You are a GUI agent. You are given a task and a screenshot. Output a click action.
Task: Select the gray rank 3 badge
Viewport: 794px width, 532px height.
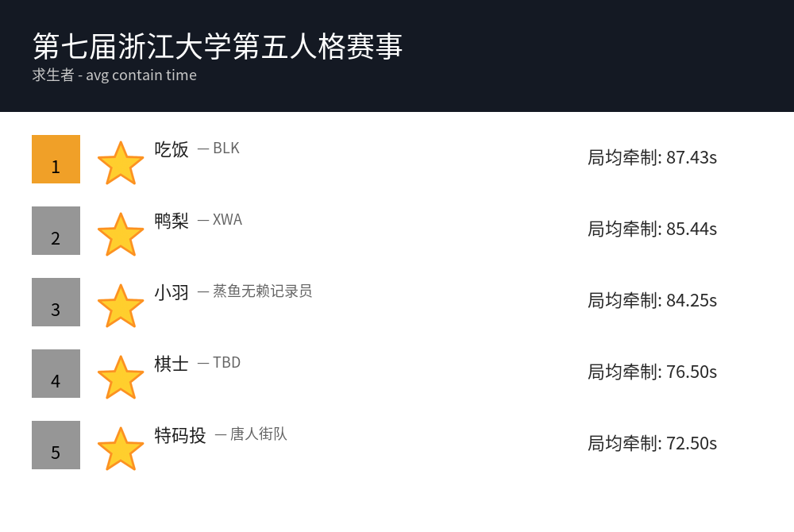tap(56, 302)
